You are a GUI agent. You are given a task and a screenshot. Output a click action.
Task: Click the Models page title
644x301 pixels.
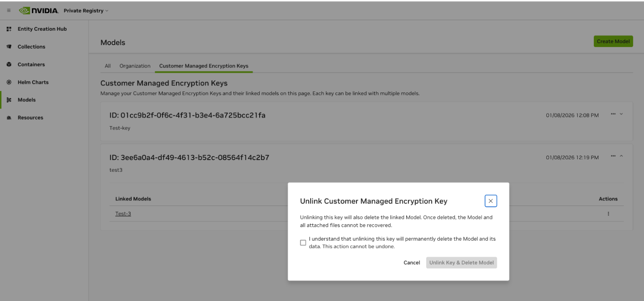click(x=113, y=43)
